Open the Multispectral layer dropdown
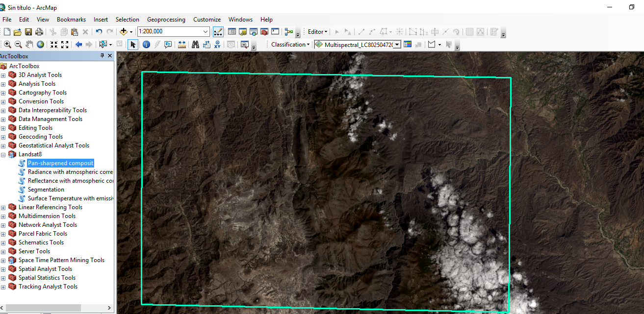Viewport: 644px width, 314px height. [x=397, y=45]
